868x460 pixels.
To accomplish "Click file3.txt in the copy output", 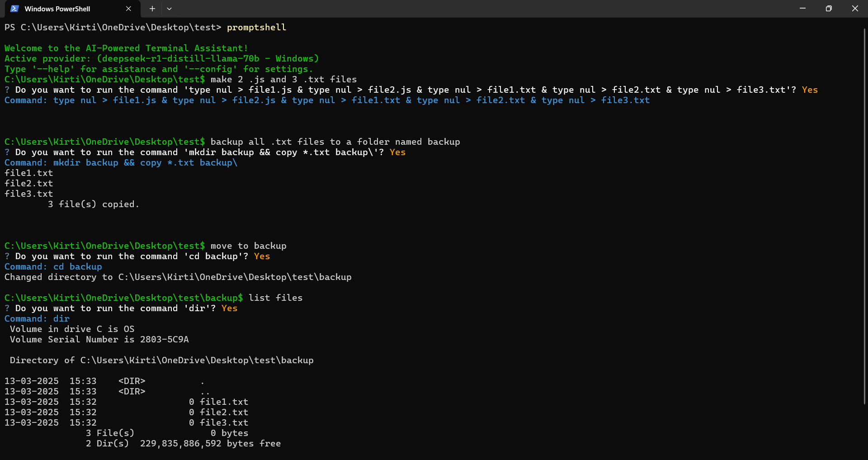I will (28, 194).
